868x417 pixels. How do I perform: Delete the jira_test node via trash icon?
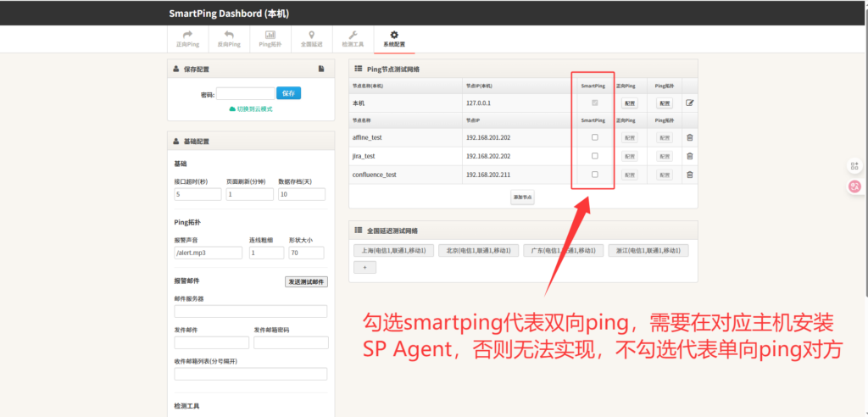[x=689, y=156]
